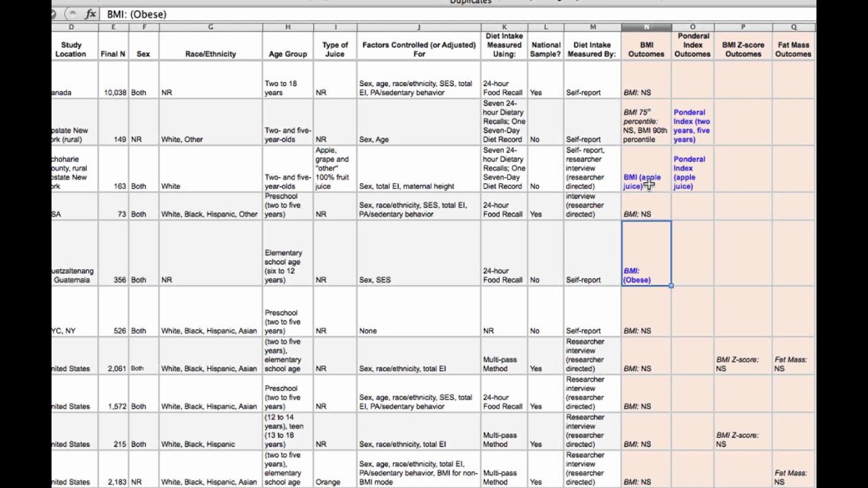Image resolution: width=868 pixels, height=488 pixels.
Task: Click the National Sample? header cell
Action: [546, 46]
